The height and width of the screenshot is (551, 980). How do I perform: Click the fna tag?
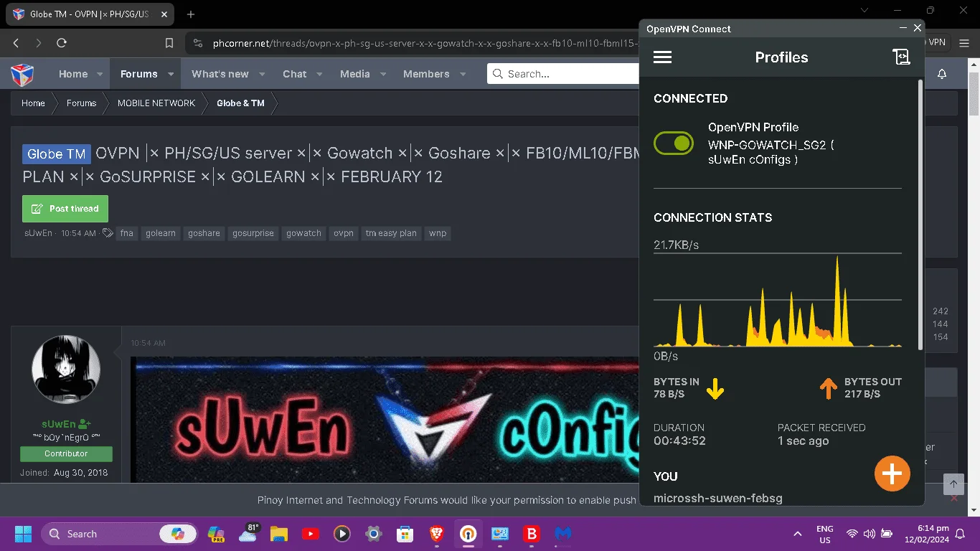(127, 233)
